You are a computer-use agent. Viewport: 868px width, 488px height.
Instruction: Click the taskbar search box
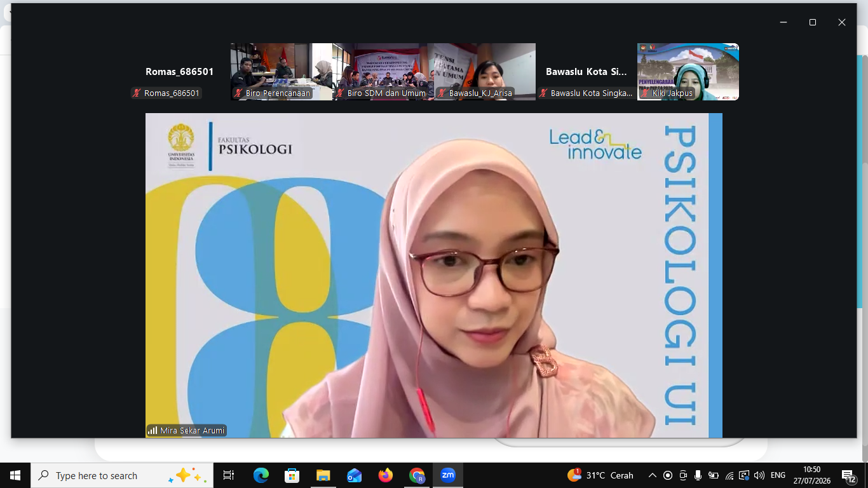pos(122,475)
